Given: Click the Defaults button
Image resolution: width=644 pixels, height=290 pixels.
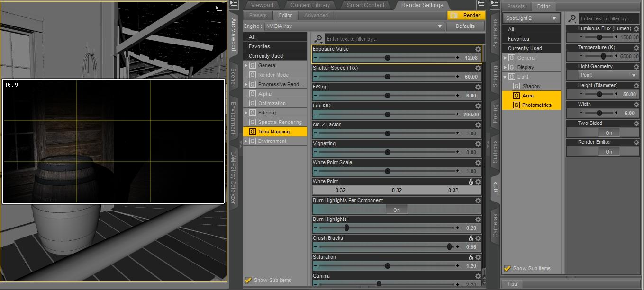Looking at the screenshot, I should [465, 26].
